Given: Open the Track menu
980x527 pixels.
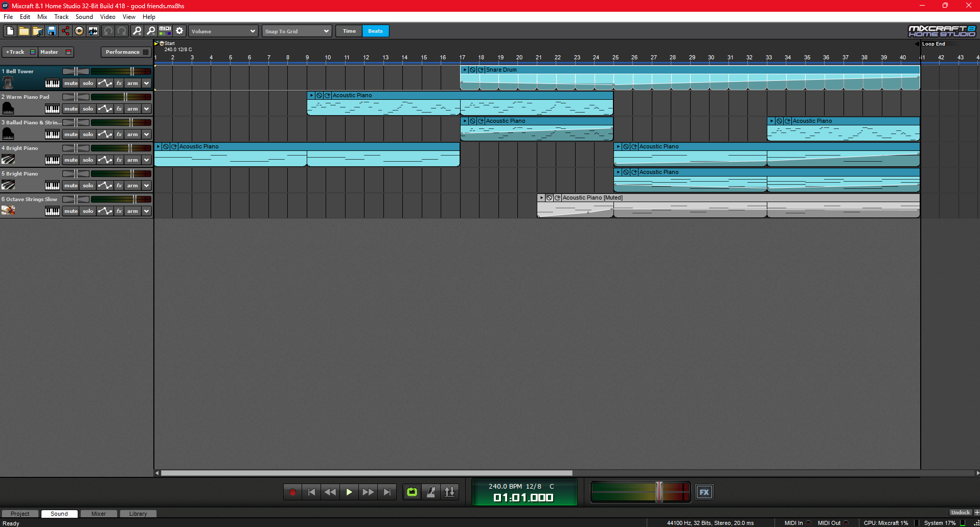Looking at the screenshot, I should click(61, 17).
